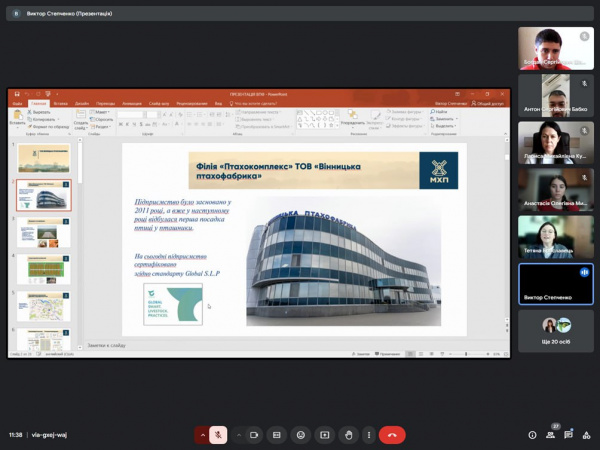Select slide 1 thumbnail
Image resolution: width=600 pixels, height=450 pixels.
44,158
